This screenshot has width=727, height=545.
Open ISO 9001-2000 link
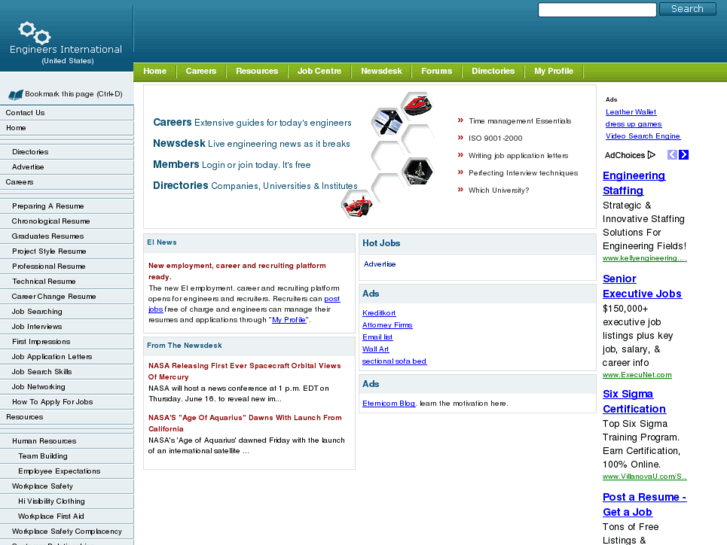coord(495,138)
